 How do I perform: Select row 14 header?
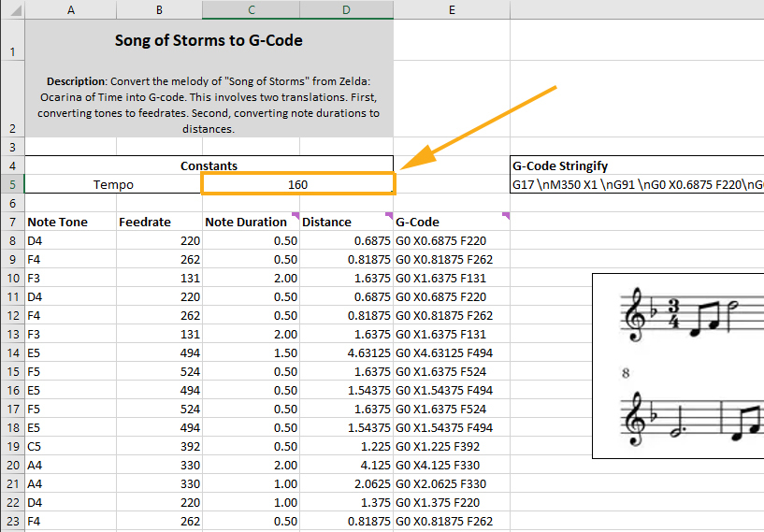[x=13, y=352]
